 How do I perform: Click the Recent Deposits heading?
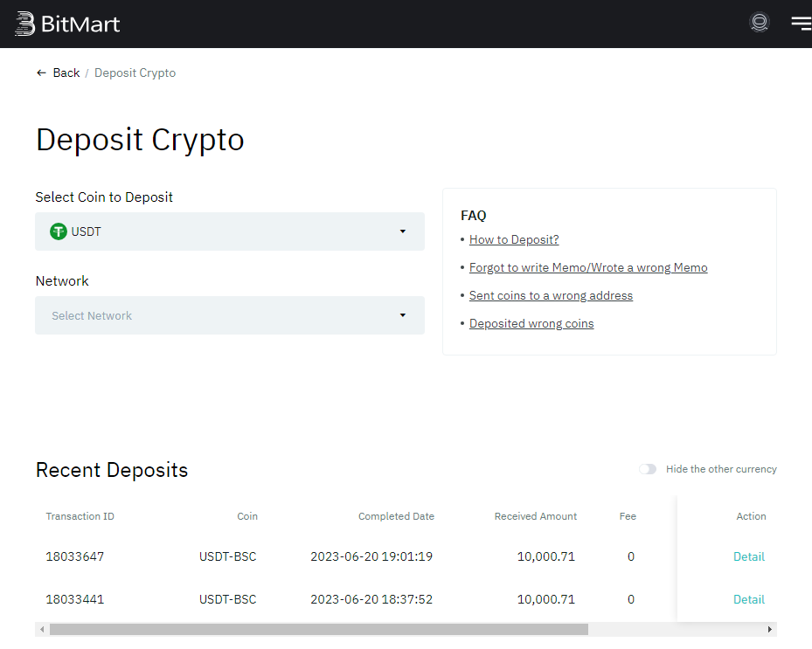112,470
